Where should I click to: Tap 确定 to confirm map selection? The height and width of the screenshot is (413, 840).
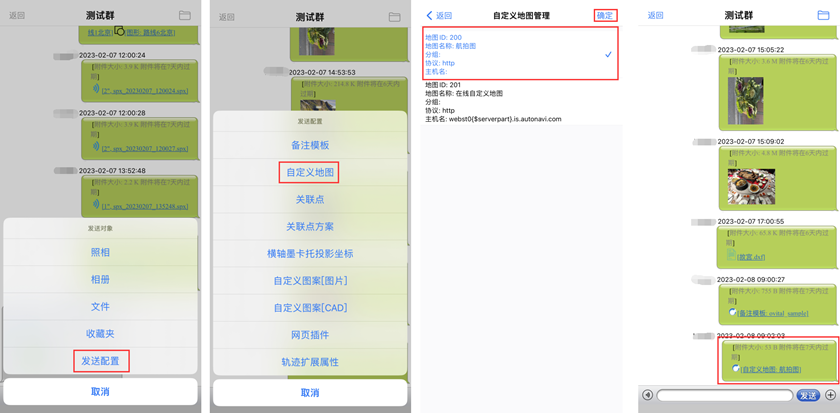(x=605, y=16)
